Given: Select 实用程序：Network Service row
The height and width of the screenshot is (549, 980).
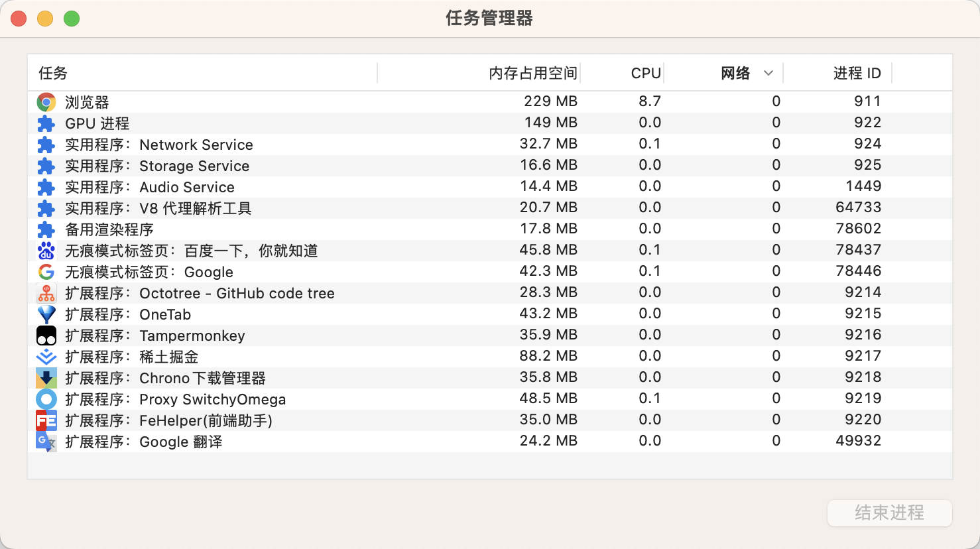Looking at the screenshot, I should coord(490,145).
